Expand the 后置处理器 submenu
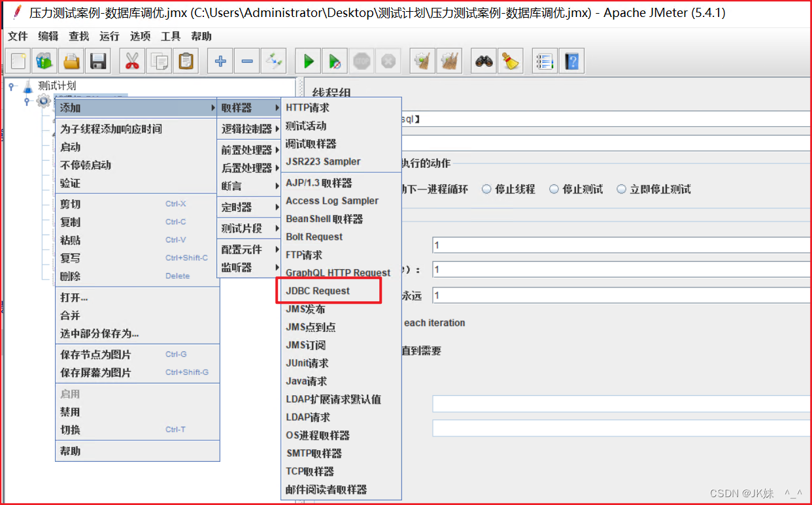 [x=249, y=168]
